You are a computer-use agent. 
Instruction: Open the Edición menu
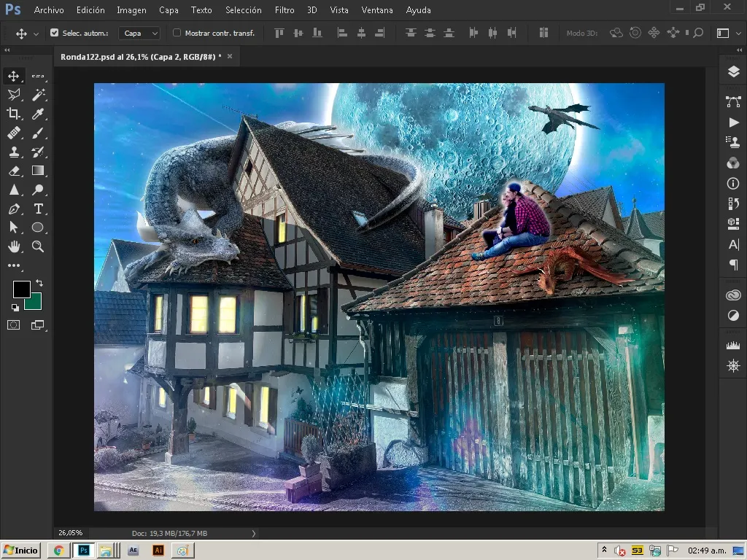[x=90, y=10]
